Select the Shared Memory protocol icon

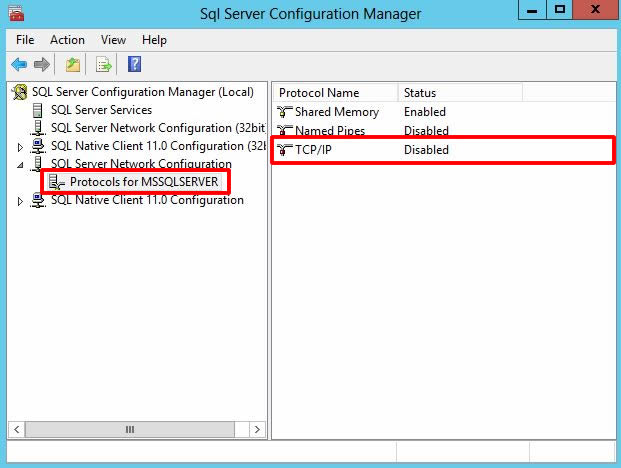284,112
